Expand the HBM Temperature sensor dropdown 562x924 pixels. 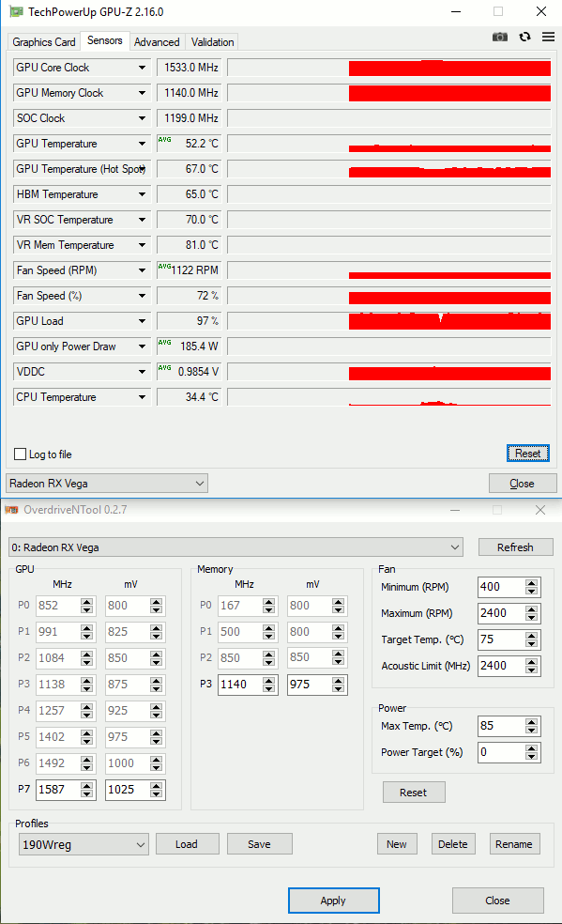(x=142, y=194)
